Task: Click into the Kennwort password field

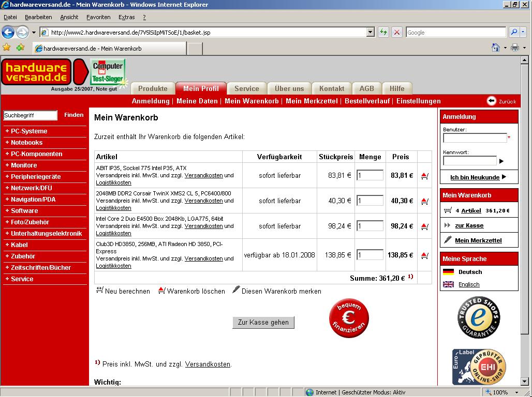Action: (470, 161)
